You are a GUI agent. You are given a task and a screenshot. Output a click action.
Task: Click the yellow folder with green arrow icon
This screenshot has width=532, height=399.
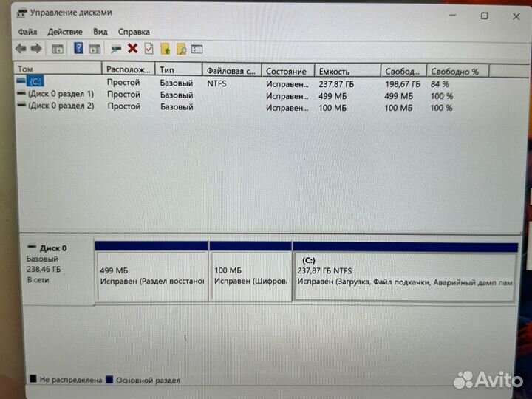click(166, 50)
